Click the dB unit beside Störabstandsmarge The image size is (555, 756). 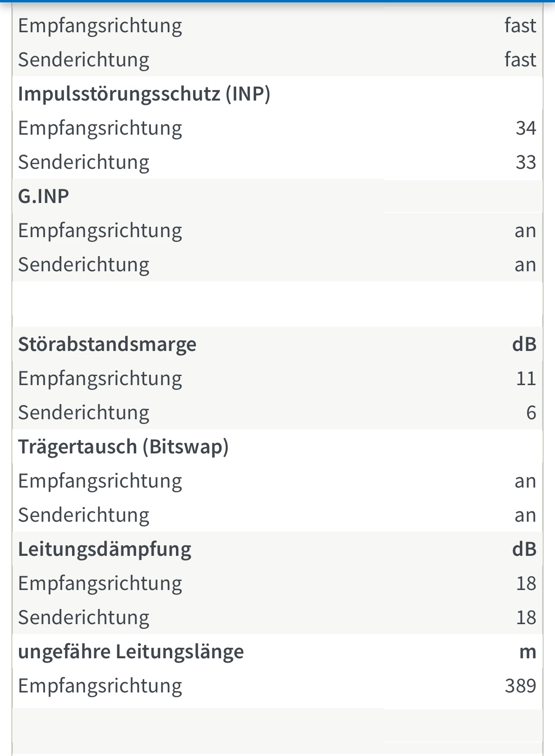click(524, 344)
